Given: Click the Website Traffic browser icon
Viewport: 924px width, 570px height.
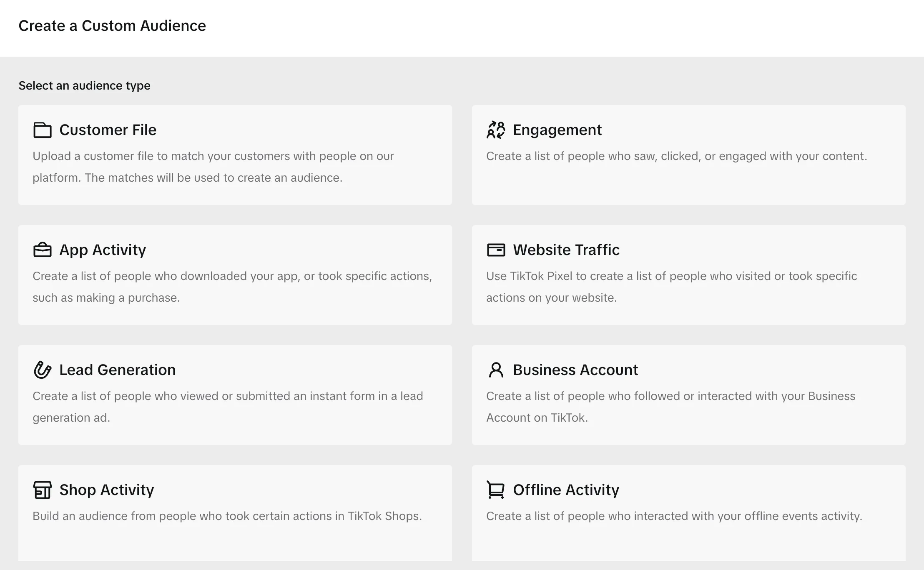Looking at the screenshot, I should (x=496, y=250).
